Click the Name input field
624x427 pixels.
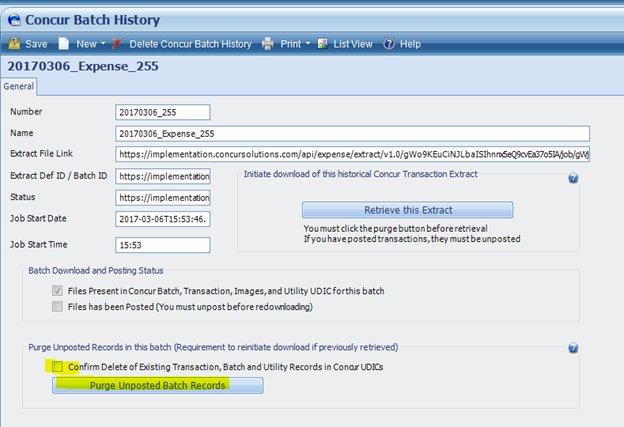[352, 134]
